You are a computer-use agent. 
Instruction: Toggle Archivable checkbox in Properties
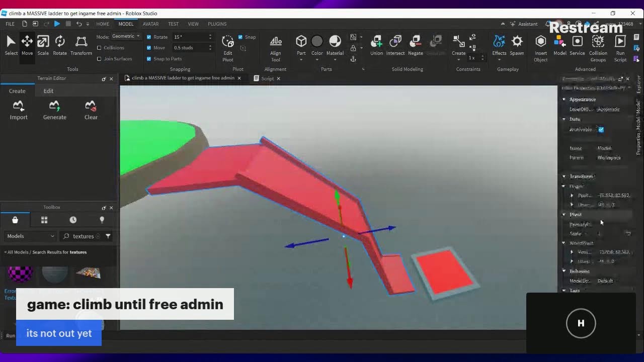[601, 130]
